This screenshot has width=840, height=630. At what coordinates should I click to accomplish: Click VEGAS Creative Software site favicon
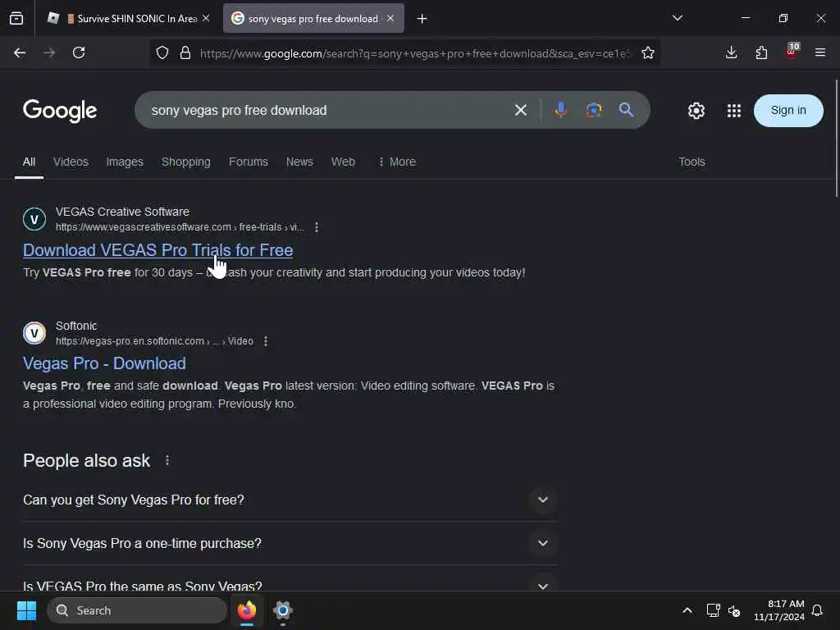(x=34, y=219)
